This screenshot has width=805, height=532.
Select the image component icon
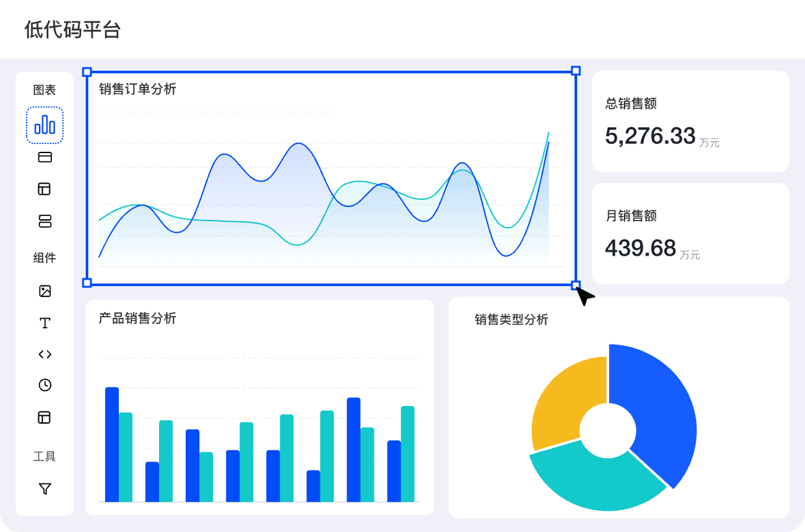45,291
